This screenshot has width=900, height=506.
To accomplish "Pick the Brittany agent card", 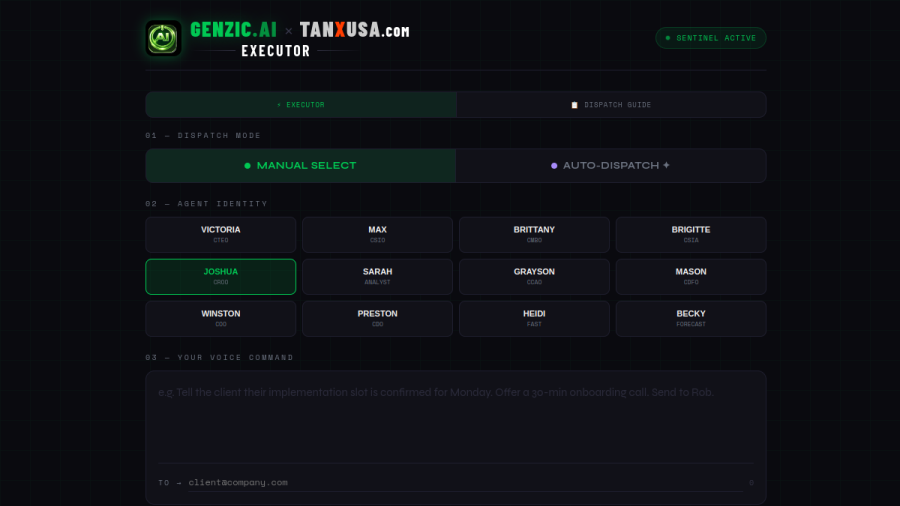I will point(534,235).
